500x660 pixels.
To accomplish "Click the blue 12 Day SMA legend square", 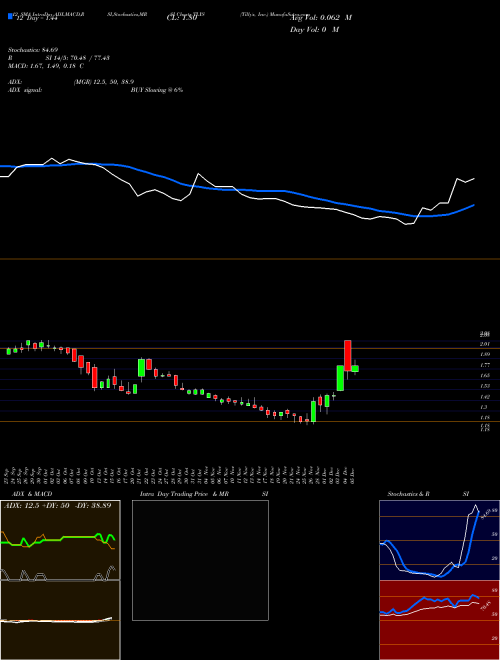I will pyautogui.click(x=10, y=16).
